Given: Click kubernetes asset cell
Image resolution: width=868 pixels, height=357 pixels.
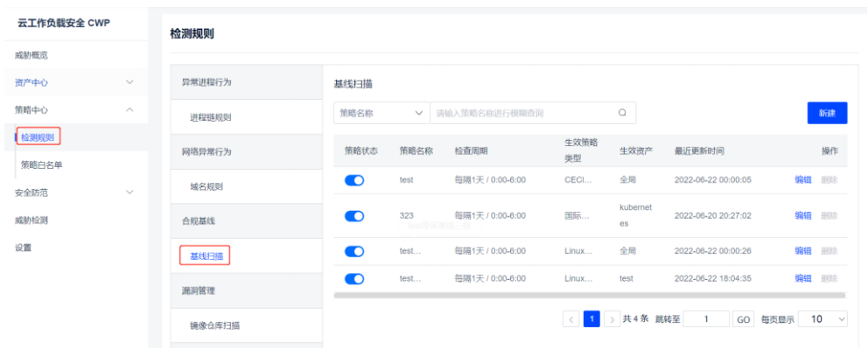Looking at the screenshot, I should [x=636, y=216].
